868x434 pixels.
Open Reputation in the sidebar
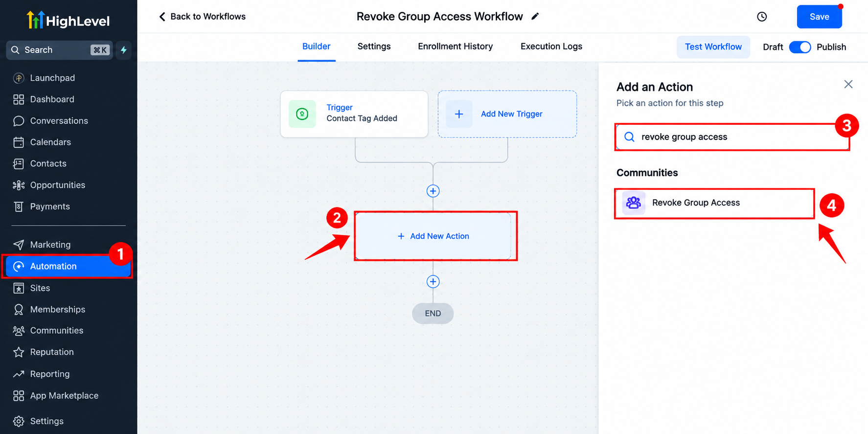coord(52,352)
